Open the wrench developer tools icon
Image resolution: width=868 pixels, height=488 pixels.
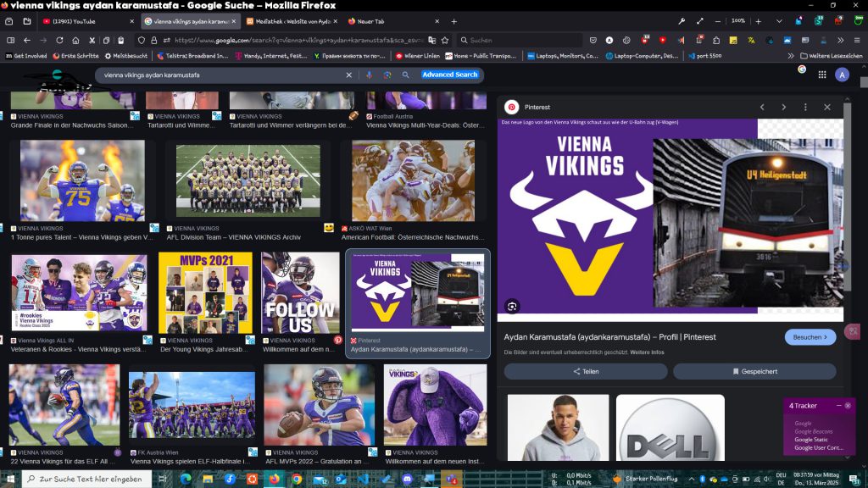(682, 21)
